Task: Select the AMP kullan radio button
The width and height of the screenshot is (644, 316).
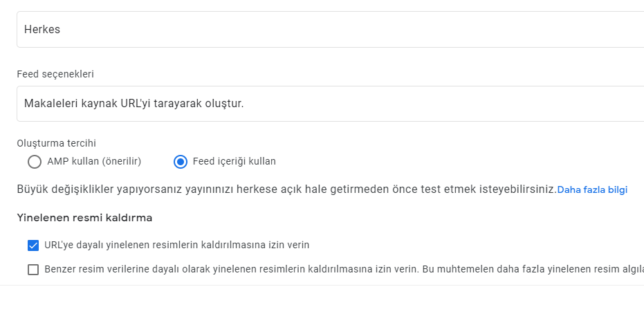Action: 35,162
